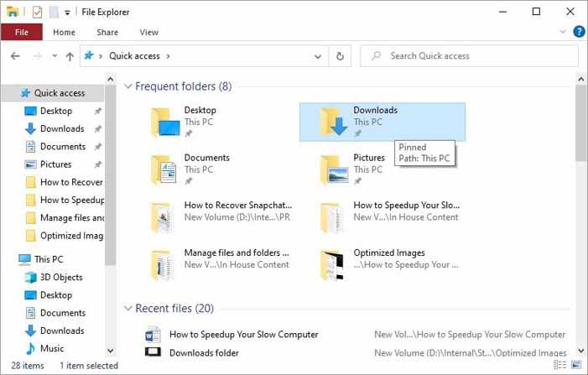Select Desktop under Quick access in sidebar
This screenshot has height=375, width=588.
tap(56, 111)
